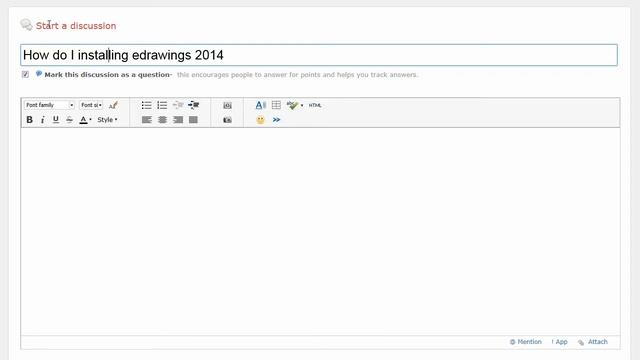Align text right
The height and width of the screenshot is (360, 640).
coord(178,120)
